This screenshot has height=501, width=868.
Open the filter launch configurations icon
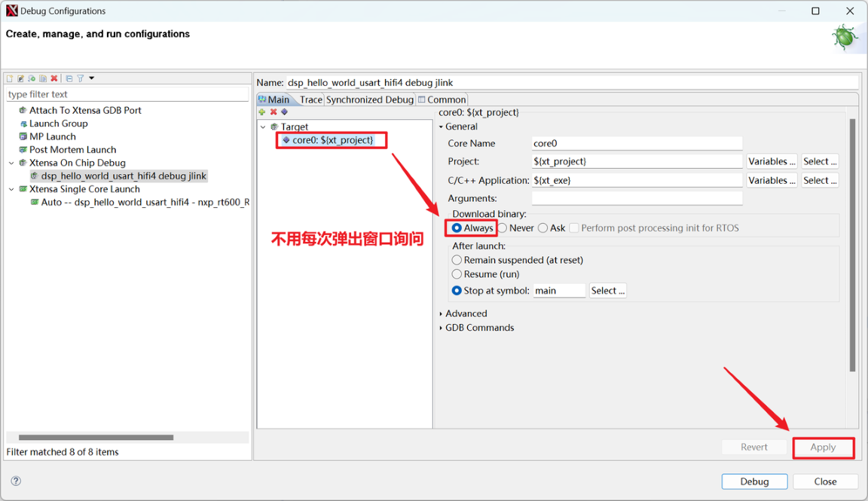(x=81, y=78)
